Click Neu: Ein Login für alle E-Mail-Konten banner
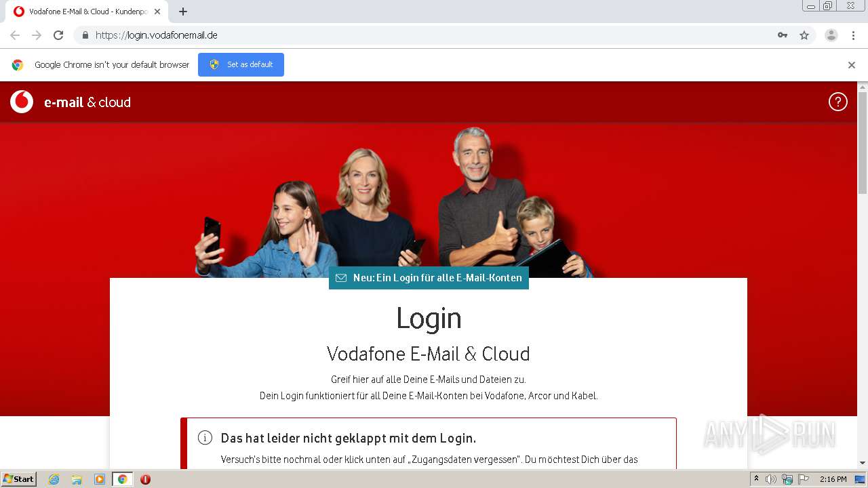The height and width of the screenshot is (488, 868). (429, 278)
